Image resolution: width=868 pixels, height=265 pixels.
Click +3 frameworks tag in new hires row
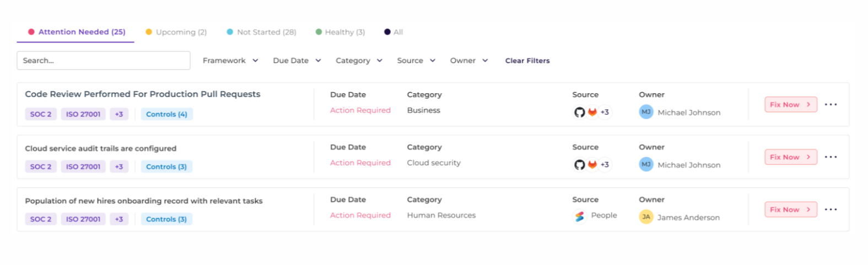[x=119, y=219]
